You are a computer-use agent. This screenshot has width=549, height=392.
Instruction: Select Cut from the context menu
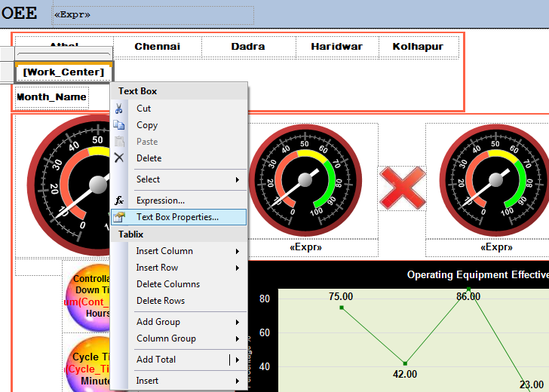coord(179,109)
